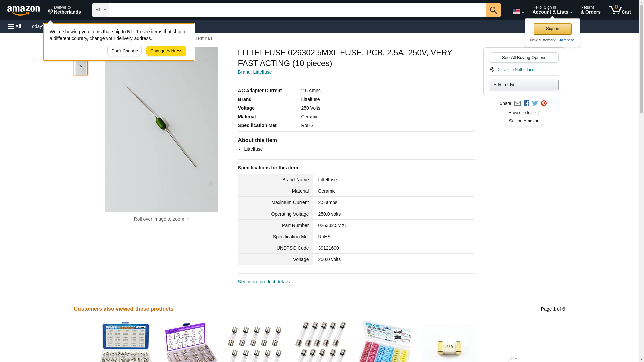Share product on Facebook icon
The image size is (644, 362).
[x=526, y=103]
